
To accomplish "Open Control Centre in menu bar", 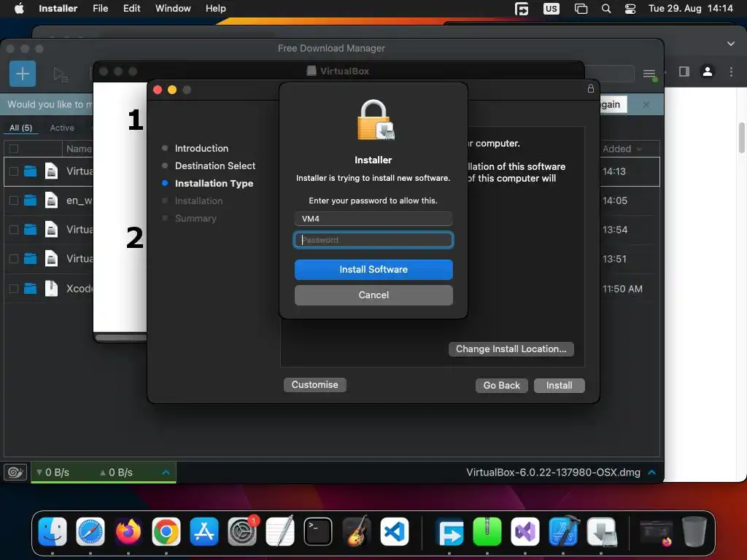I will pos(630,9).
